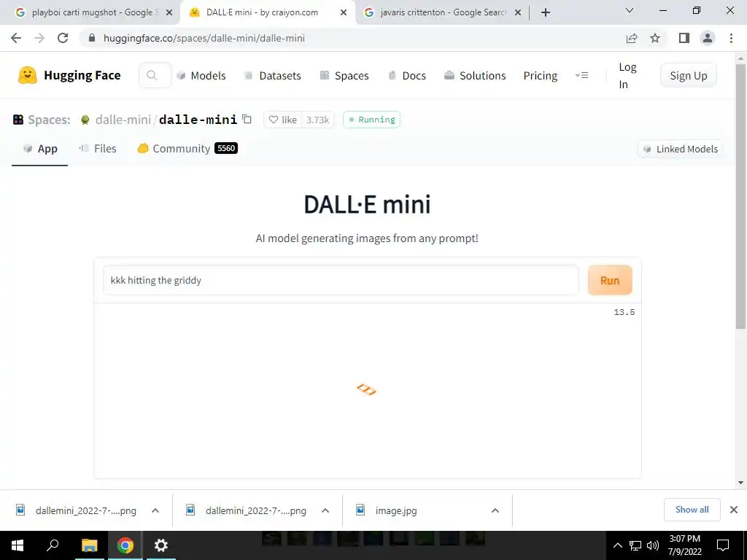Click Show all downloads

click(692, 510)
